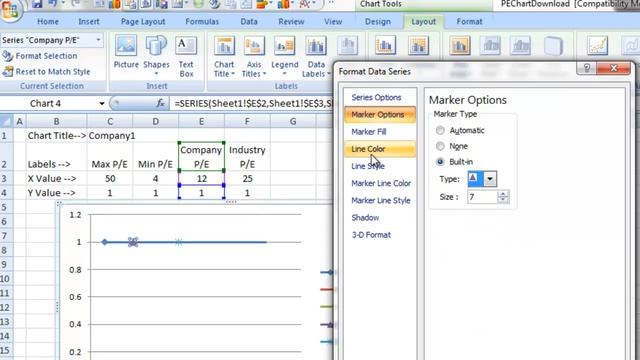The width and height of the screenshot is (640, 360).
Task: Click the diamond marker on the chart line
Action: (104, 242)
